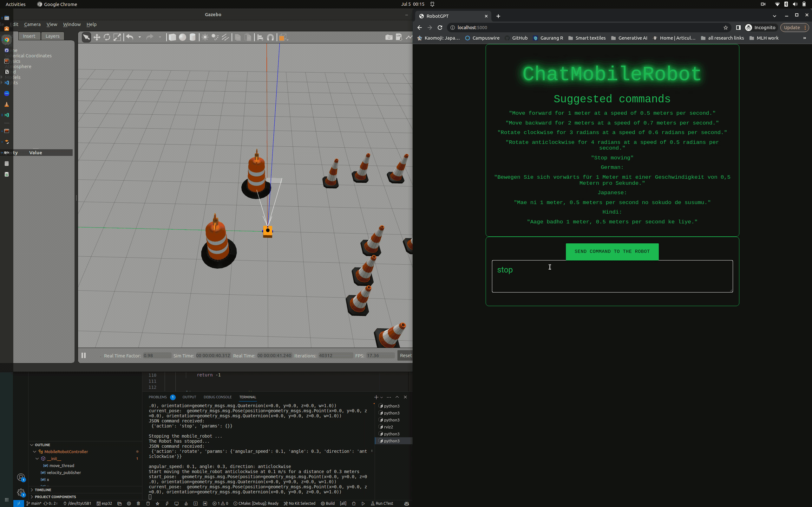The image size is (812, 507).
Task: Insert a cylinder shape in Gazebo
Action: pyautogui.click(x=193, y=37)
